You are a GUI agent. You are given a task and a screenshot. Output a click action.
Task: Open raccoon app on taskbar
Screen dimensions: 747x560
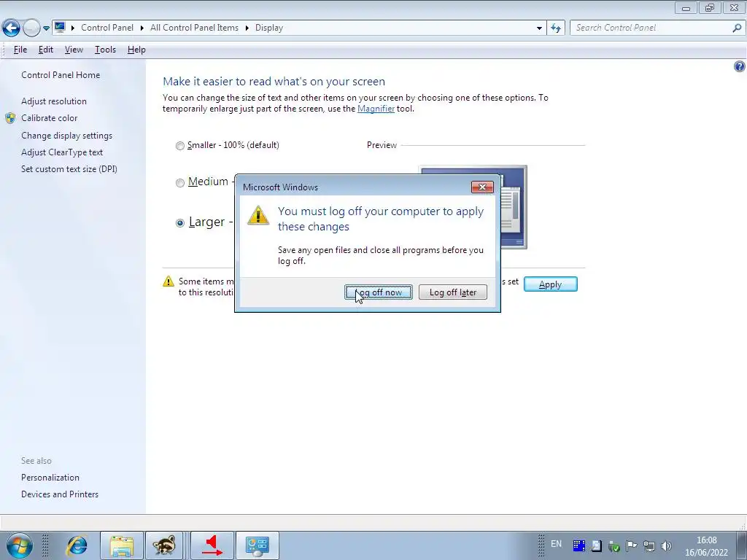coord(164,545)
